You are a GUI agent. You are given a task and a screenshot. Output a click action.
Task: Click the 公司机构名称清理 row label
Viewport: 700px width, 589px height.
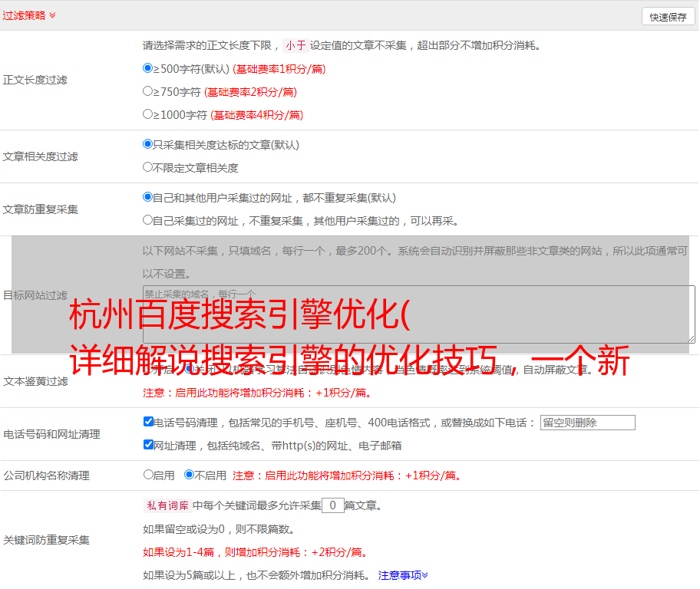[46, 475]
